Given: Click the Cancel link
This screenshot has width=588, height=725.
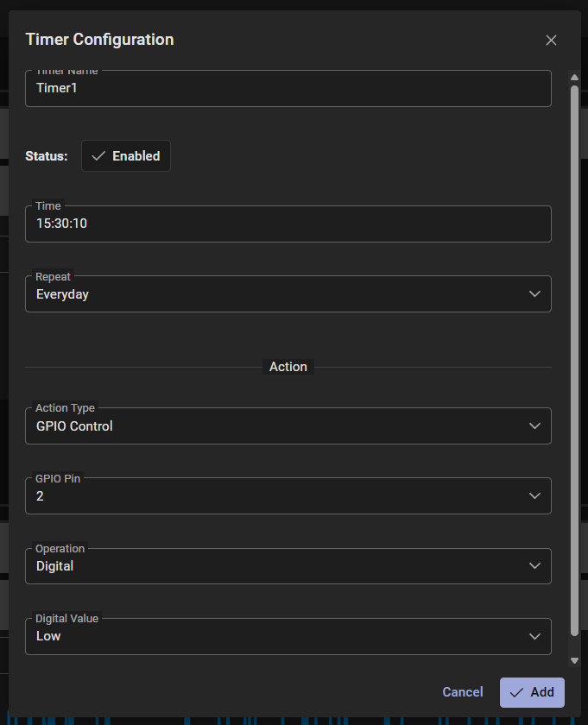Looking at the screenshot, I should click(x=462, y=692).
